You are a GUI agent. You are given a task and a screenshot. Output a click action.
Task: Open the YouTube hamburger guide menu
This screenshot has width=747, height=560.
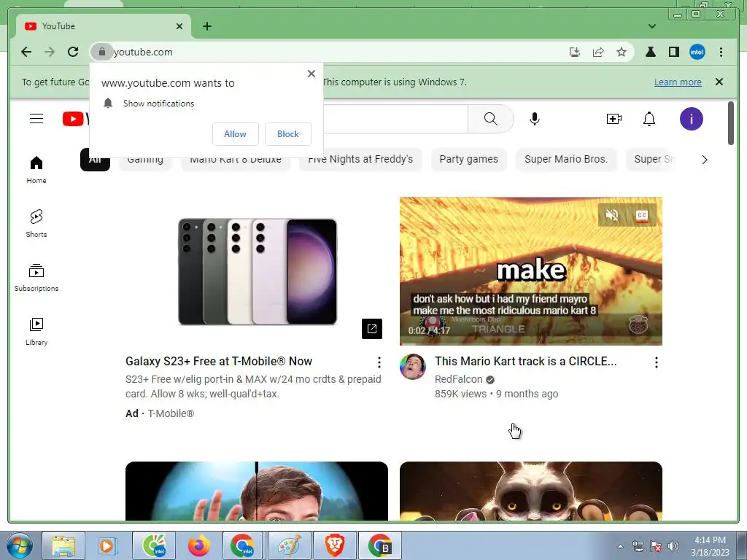(x=36, y=119)
